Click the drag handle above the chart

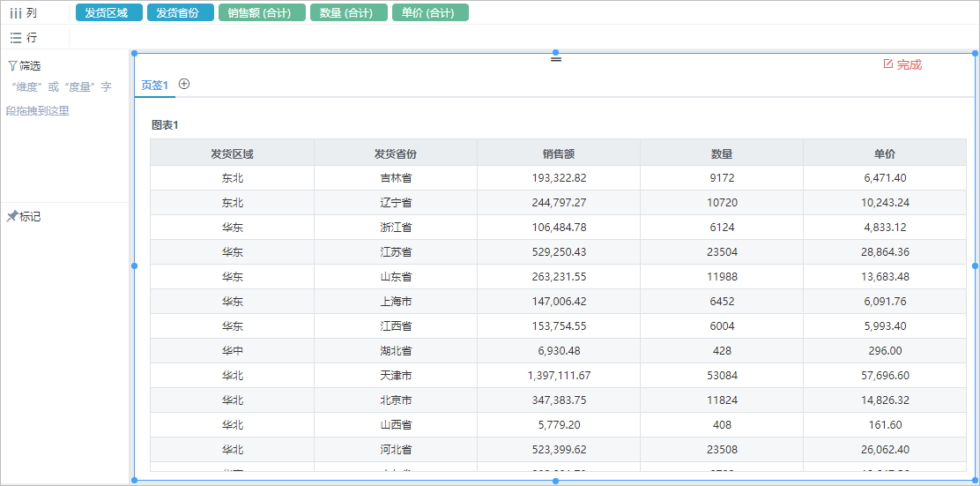555,59
